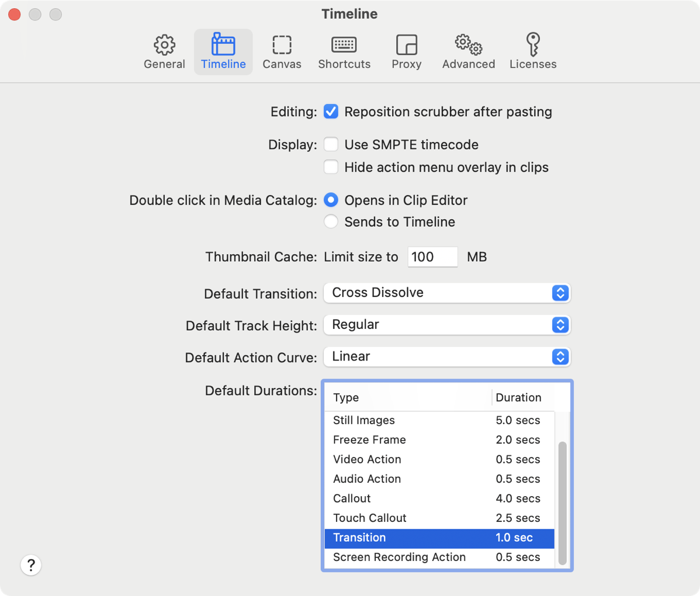The image size is (700, 596).
Task: Open the Default Transition dropdown
Action: tap(446, 293)
